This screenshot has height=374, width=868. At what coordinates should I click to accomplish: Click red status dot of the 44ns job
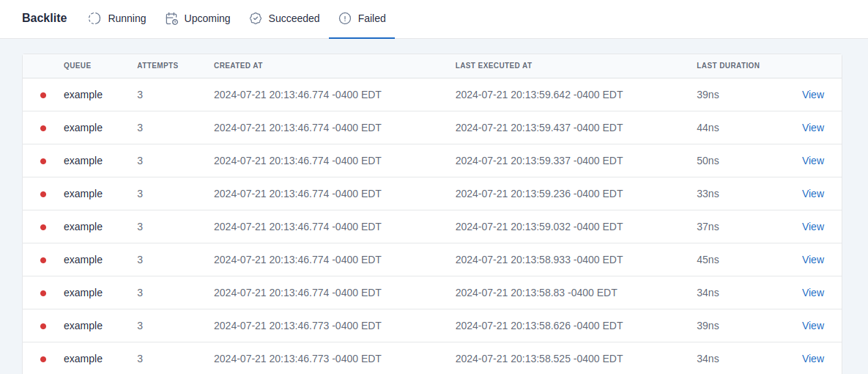43,128
